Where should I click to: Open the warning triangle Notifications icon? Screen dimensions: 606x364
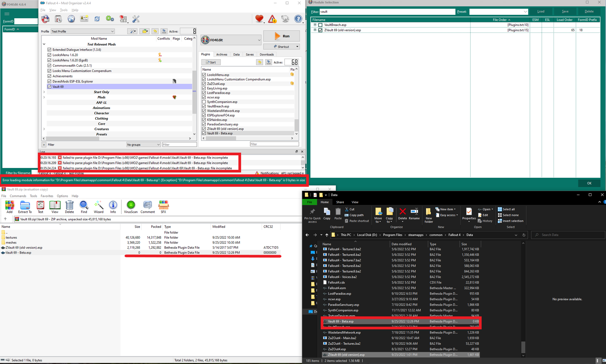click(x=272, y=19)
